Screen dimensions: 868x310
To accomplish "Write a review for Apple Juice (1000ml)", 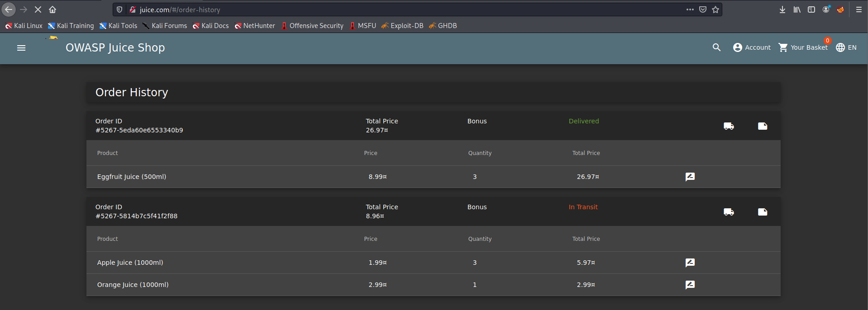I will (x=690, y=263).
